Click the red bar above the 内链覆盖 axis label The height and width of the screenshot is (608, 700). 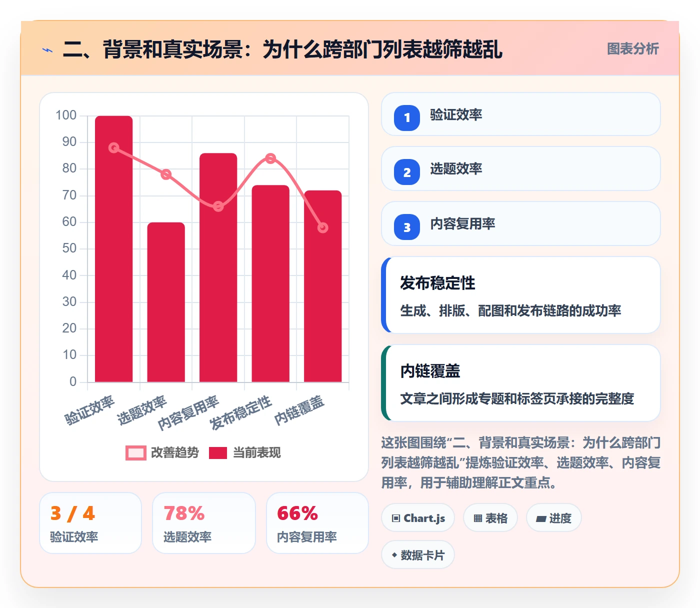pos(323,286)
